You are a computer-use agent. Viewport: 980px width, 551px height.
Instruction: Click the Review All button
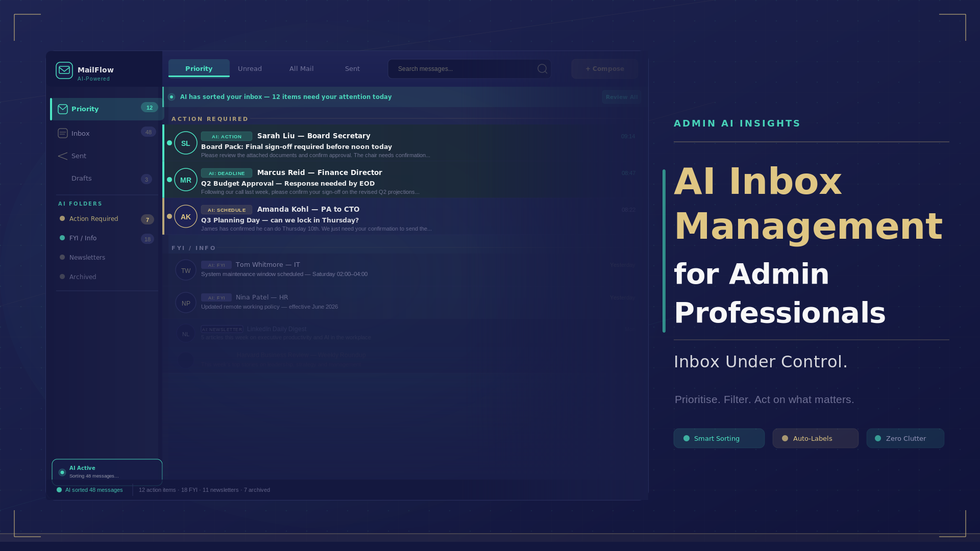click(x=621, y=97)
